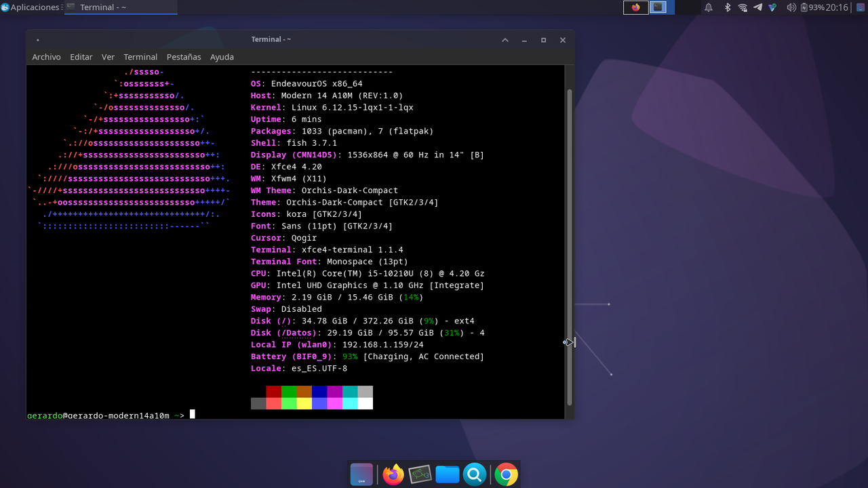868x488 pixels.
Task: Click the 'Disk (/Datos)' line
Action: [368, 333]
